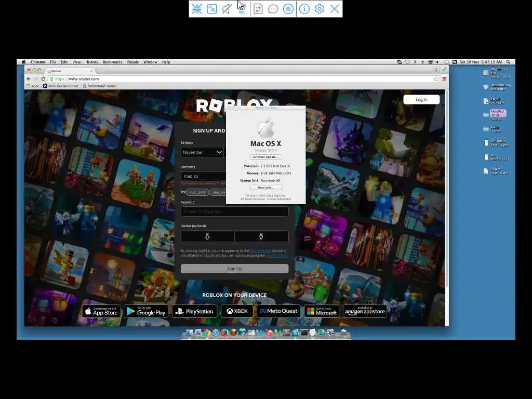Click the date and time in menu bar
This screenshot has height=399, width=532.
coord(481,62)
